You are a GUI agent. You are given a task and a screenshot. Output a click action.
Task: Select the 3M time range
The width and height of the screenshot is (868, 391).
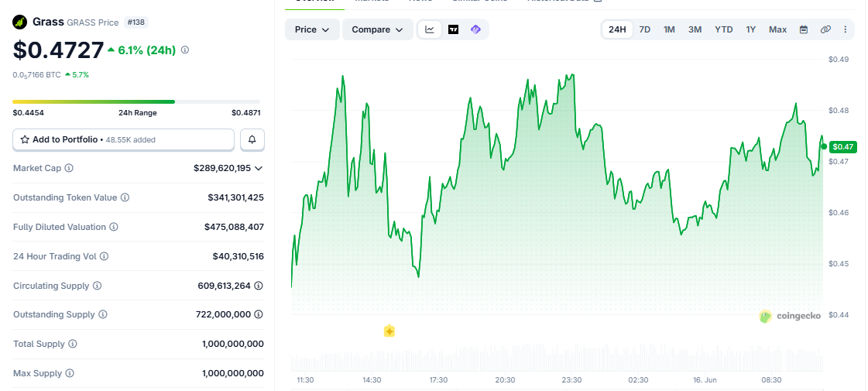click(x=695, y=29)
